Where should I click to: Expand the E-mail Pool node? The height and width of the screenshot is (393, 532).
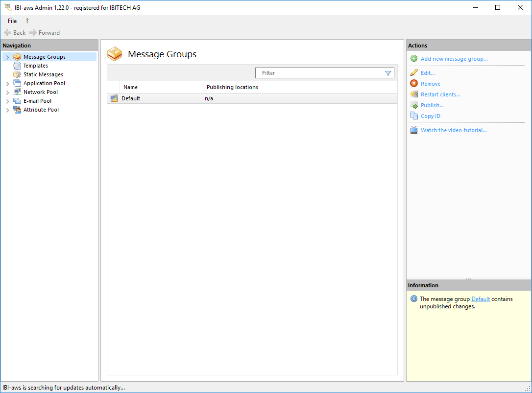7,101
